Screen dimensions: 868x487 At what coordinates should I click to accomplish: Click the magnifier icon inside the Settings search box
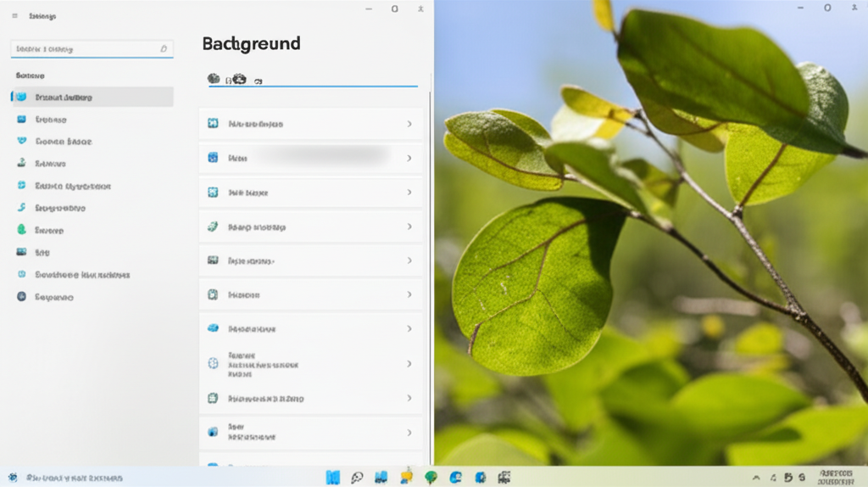pyautogui.click(x=164, y=49)
